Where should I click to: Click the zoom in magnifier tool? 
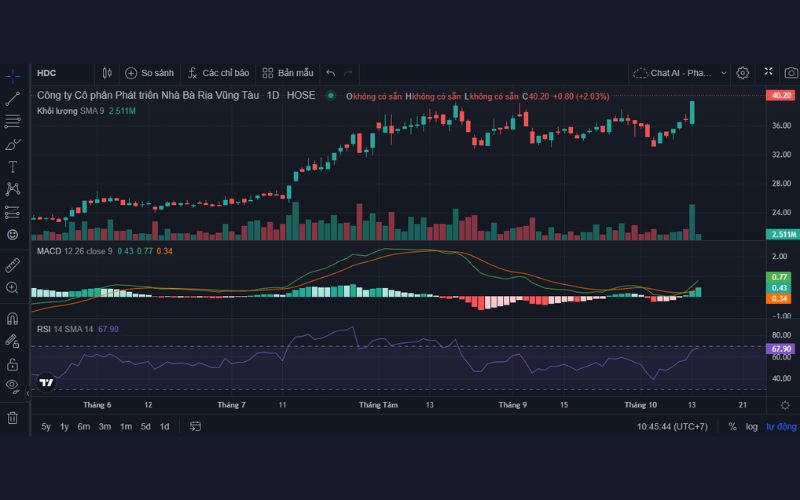pos(13,288)
